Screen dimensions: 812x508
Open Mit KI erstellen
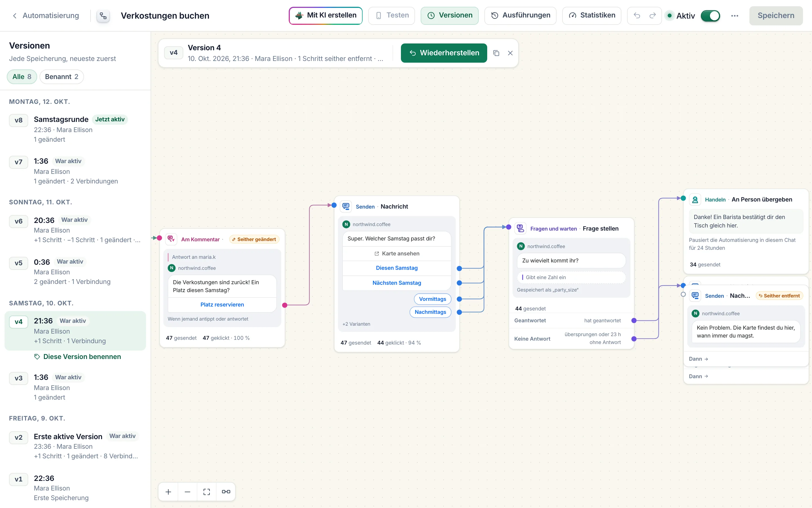coord(325,16)
